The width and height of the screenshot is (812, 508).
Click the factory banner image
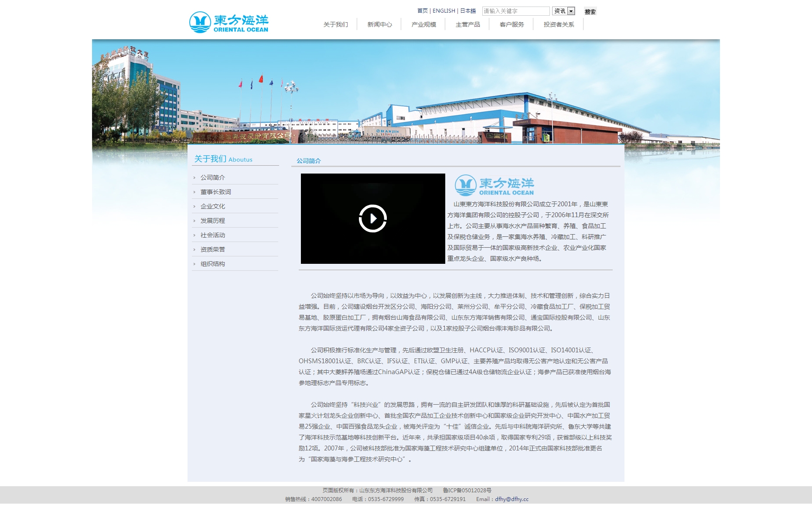(406, 92)
